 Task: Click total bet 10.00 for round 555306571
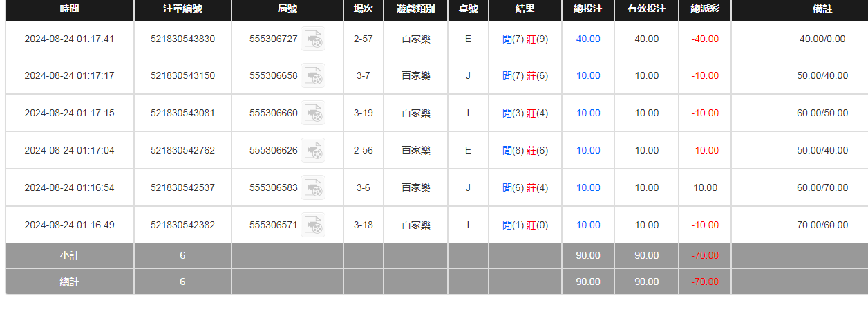[x=588, y=225]
